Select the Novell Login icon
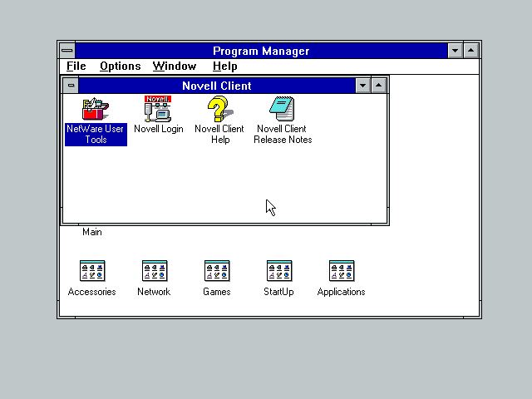Image resolution: width=532 pixels, height=399 pixels. (158, 109)
